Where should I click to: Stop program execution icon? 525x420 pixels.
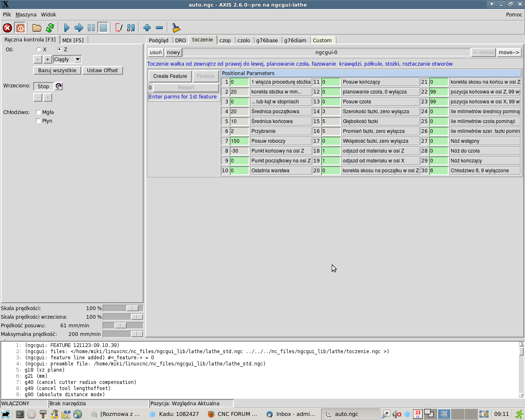pyautogui.click(x=103, y=28)
